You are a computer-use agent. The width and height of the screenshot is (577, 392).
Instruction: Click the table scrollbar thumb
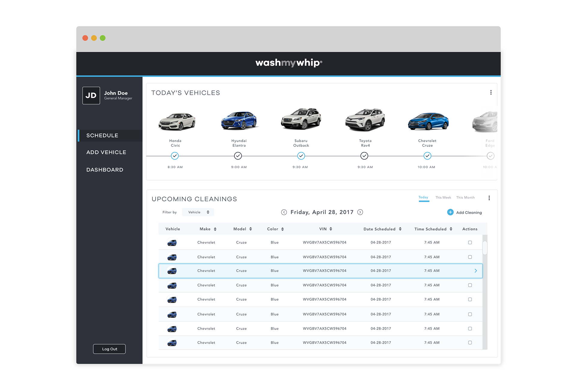485,248
